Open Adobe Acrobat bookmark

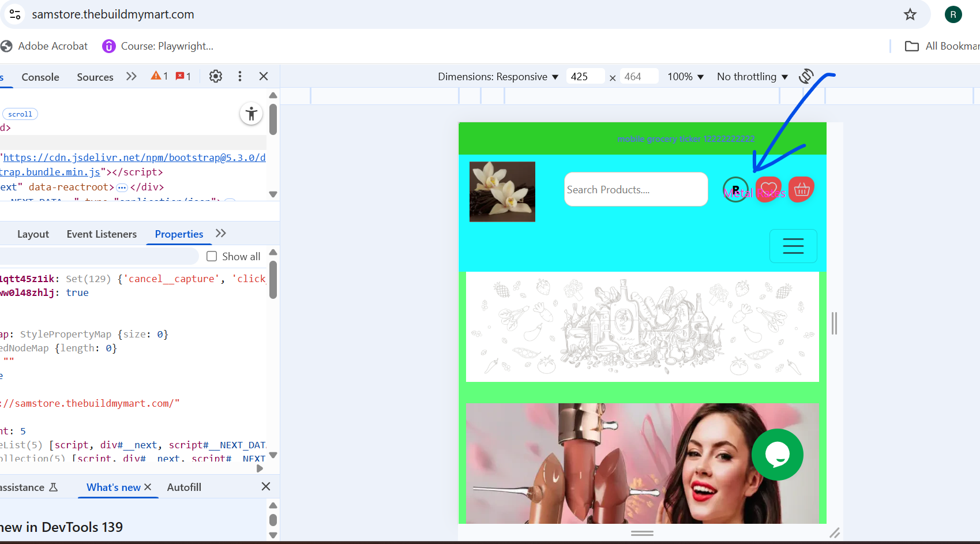pyautogui.click(x=44, y=46)
